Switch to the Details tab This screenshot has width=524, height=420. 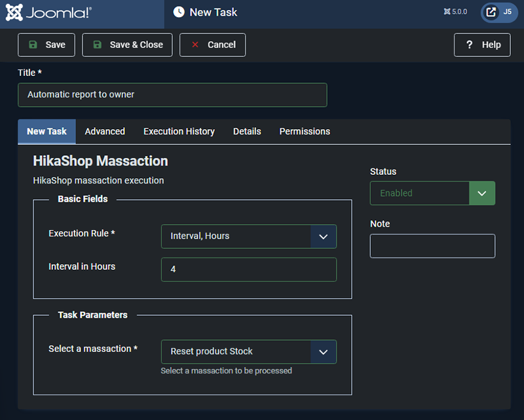click(247, 132)
